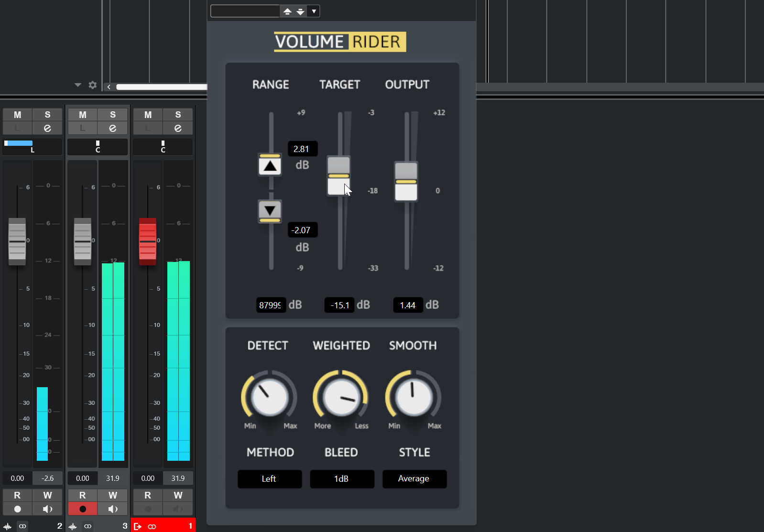This screenshot has width=764, height=532.
Task: Load next preset with the down arrow
Action: pyautogui.click(x=300, y=11)
